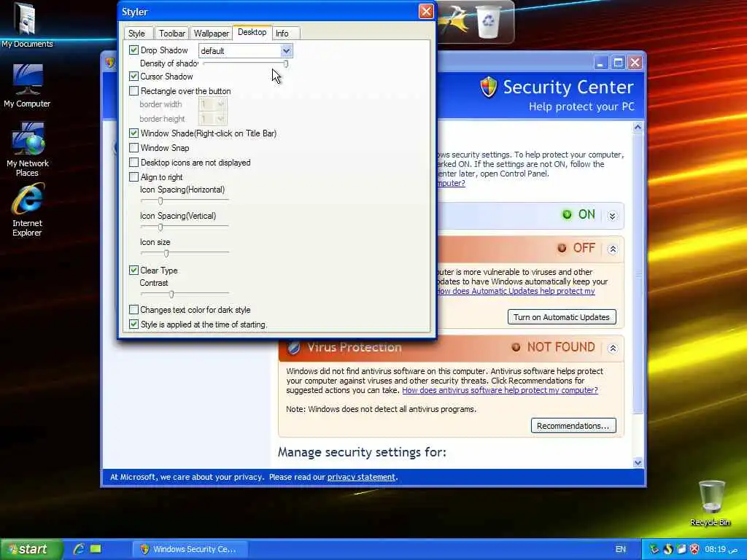Viewport: 747px width, 560px height.
Task: Click the first system tray icon
Action: [654, 549]
